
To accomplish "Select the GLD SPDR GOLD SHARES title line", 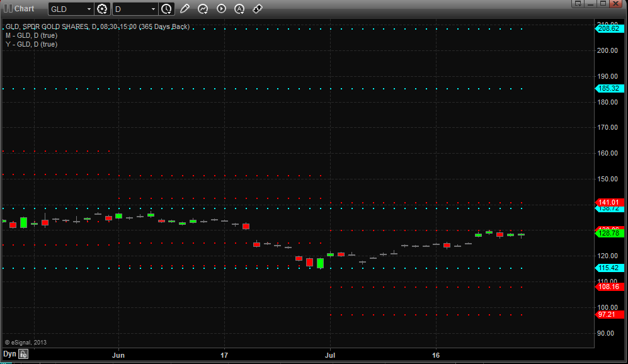I will pyautogui.click(x=98, y=27).
